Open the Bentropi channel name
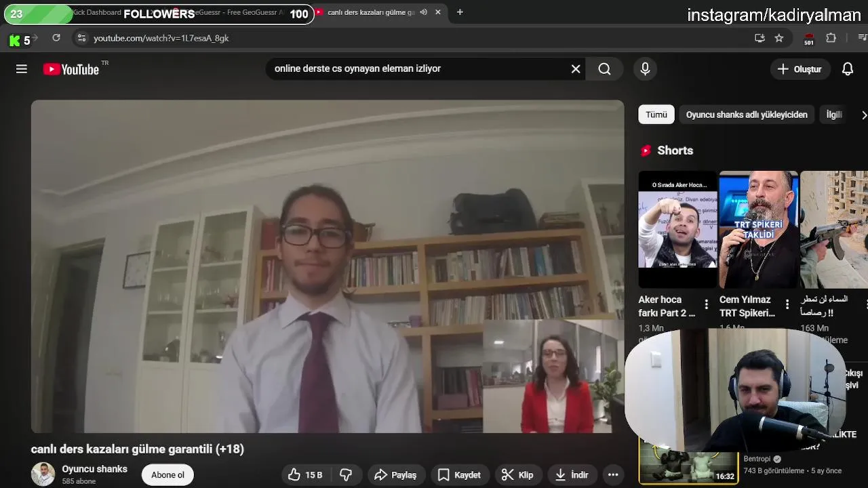 coord(758,459)
